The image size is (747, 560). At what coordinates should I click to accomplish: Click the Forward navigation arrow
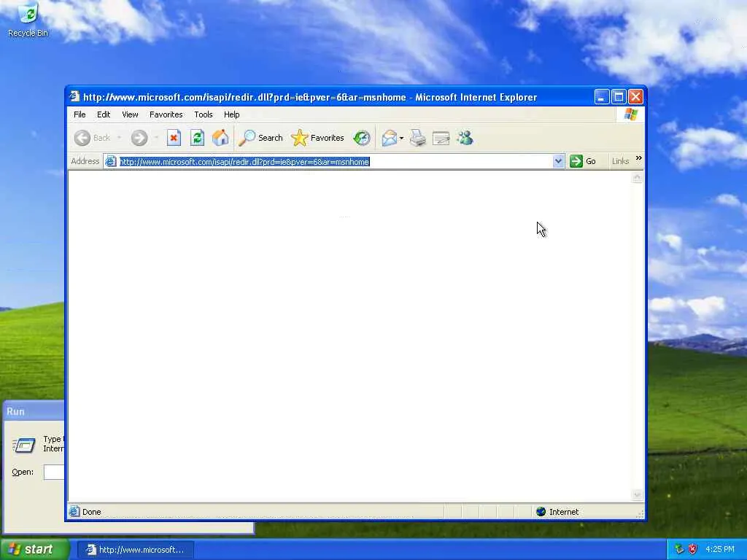[139, 138]
